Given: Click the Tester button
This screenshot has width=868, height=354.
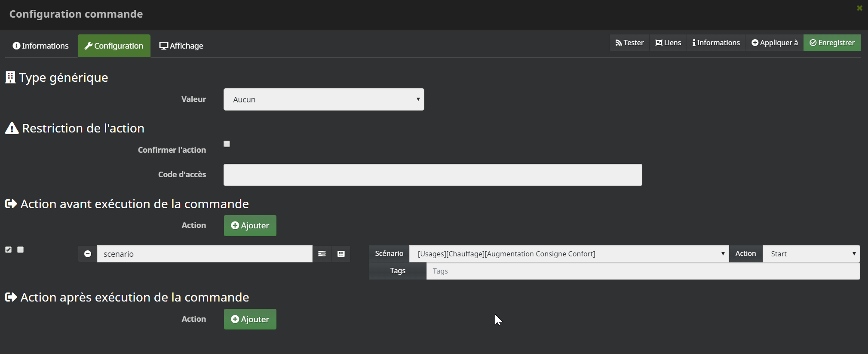Looking at the screenshot, I should (x=629, y=43).
